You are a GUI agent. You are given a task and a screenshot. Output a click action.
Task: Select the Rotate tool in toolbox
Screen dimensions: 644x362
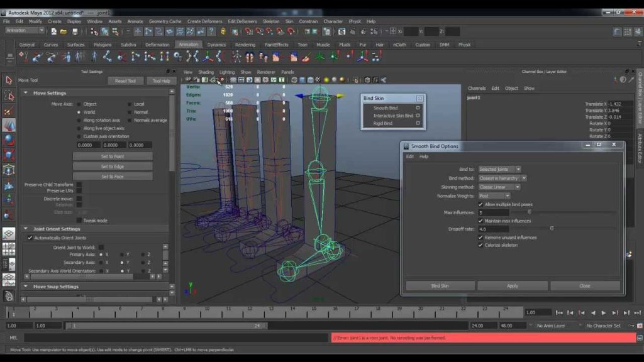9,140
